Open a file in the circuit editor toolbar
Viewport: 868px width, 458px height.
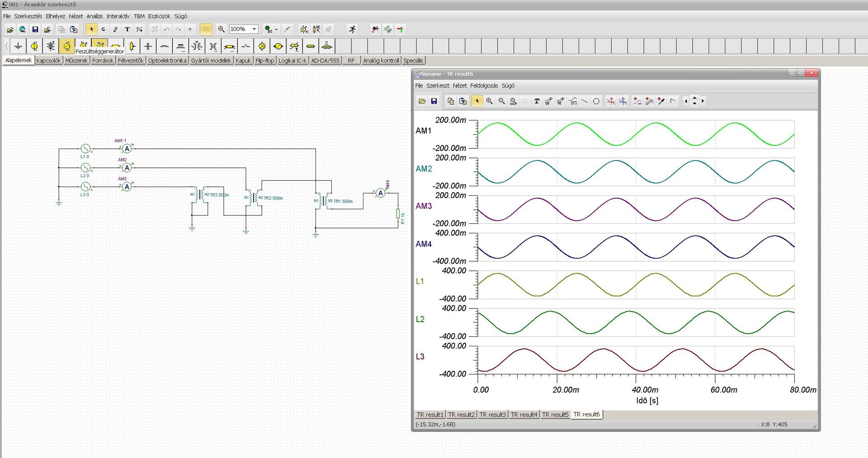coord(10,29)
